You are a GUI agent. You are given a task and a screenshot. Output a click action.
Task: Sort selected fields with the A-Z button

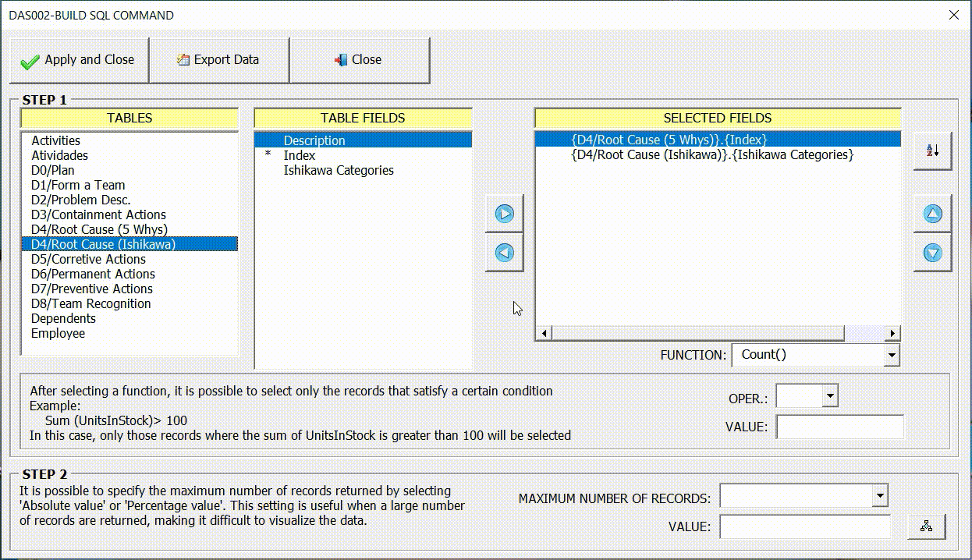coord(932,150)
